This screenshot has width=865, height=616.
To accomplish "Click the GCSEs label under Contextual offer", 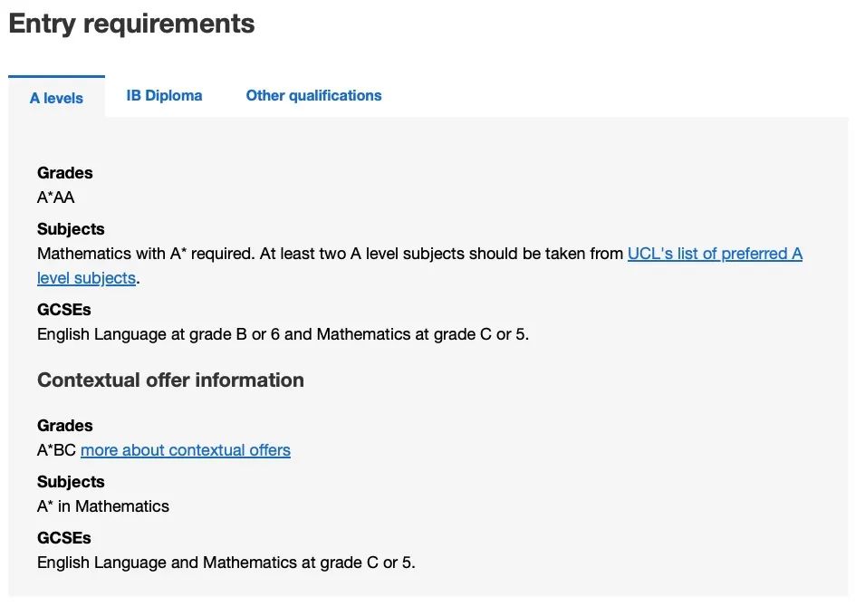I will (x=64, y=537).
